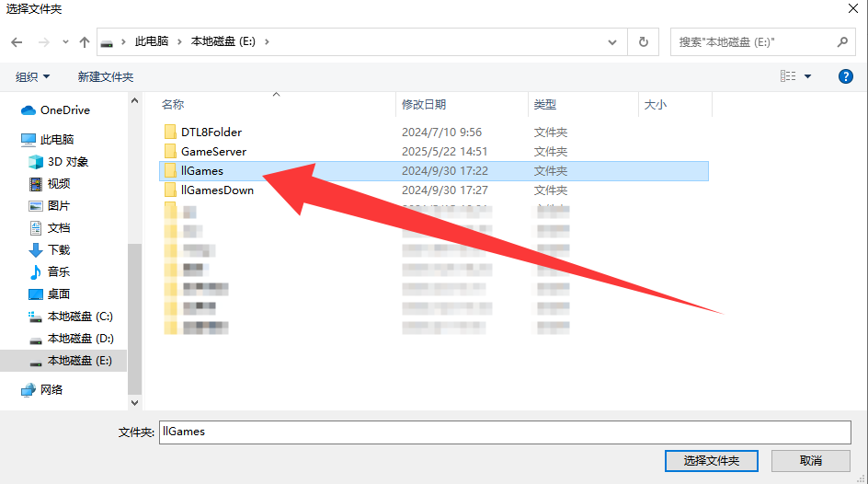Expand the view options dropdown arrow
Viewport: 868px width, 484px height.
click(x=808, y=76)
